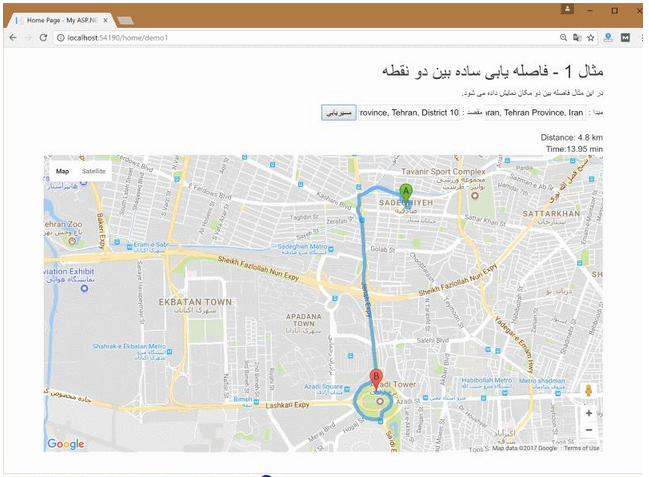
Task: Click the EKBATAN TOWN label
Action: [x=195, y=302]
